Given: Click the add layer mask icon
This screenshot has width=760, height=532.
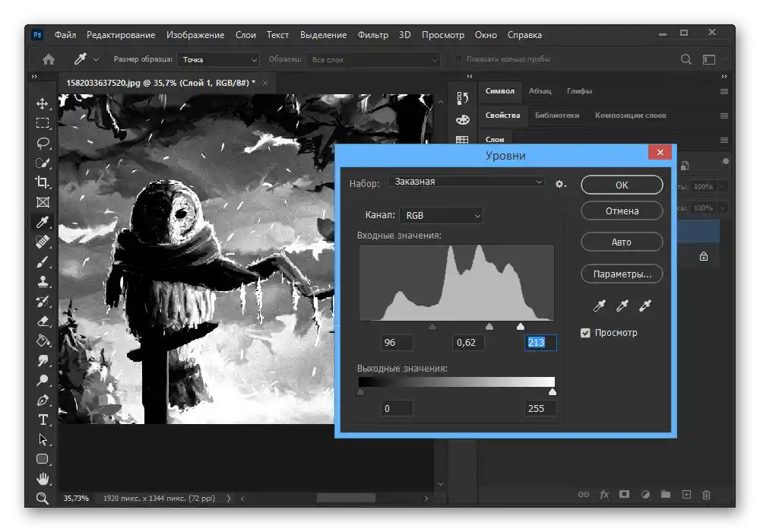Looking at the screenshot, I should [x=624, y=494].
